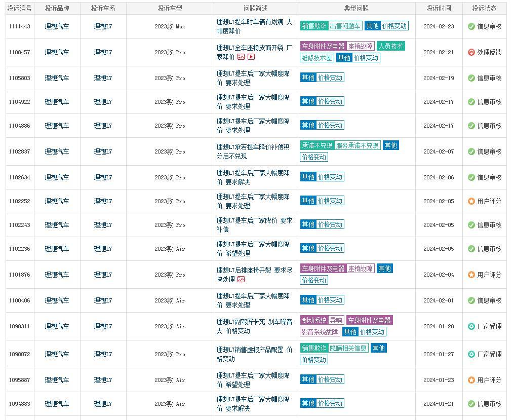Click date 2024-01-21
The image size is (514, 420).
tap(439, 404)
